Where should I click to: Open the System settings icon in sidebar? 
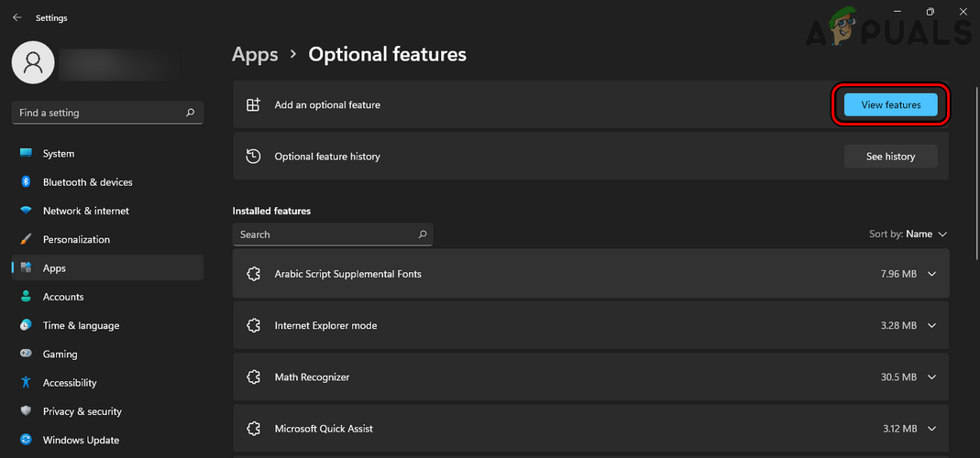click(26, 154)
